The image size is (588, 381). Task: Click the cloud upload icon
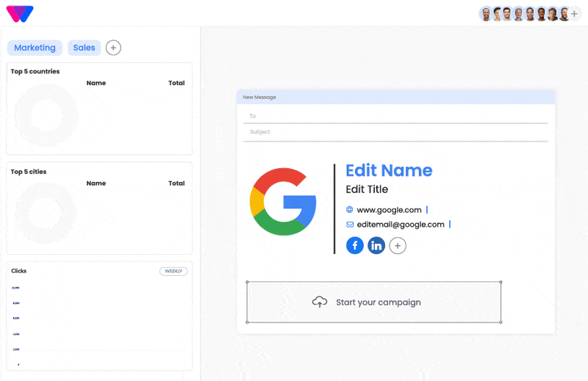[320, 302]
